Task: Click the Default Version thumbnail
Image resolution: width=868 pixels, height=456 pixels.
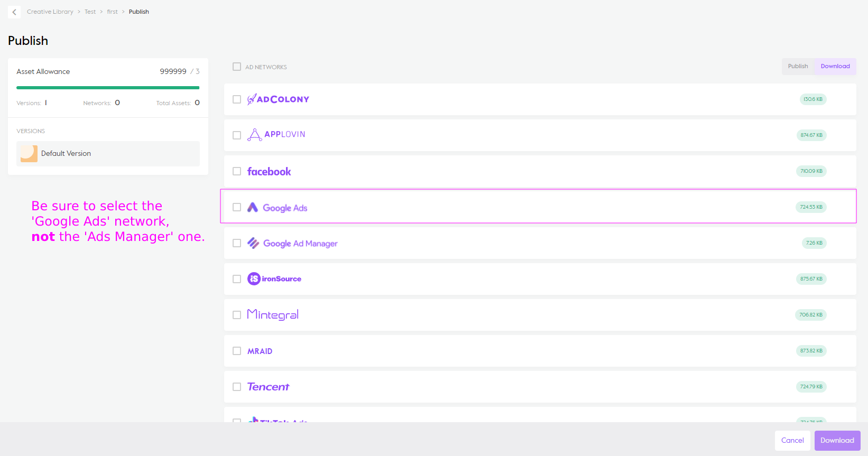Action: click(29, 153)
